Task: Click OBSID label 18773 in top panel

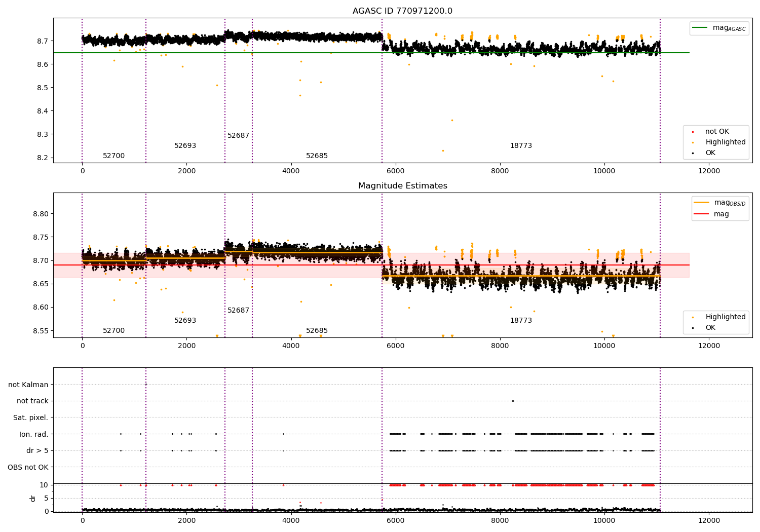Action: point(521,146)
